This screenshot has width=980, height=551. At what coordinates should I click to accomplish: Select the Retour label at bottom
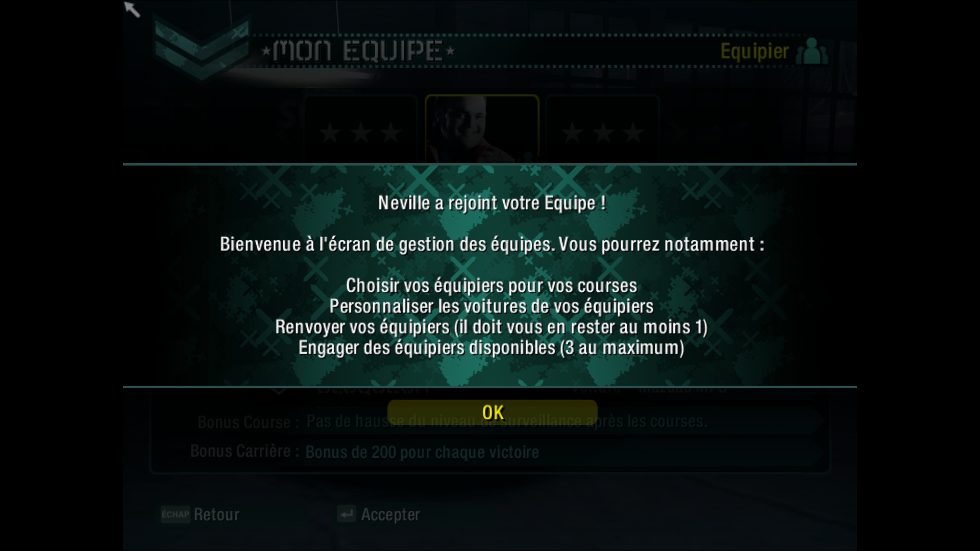(x=216, y=515)
